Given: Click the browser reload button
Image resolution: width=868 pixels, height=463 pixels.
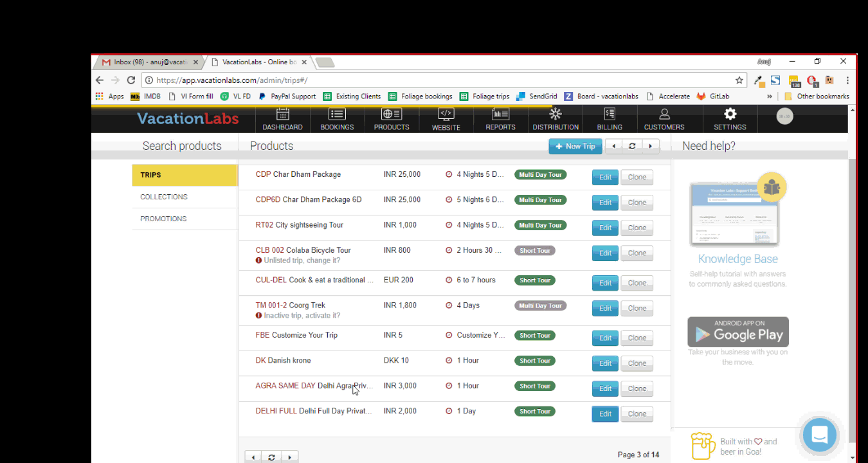Looking at the screenshot, I should (131, 80).
